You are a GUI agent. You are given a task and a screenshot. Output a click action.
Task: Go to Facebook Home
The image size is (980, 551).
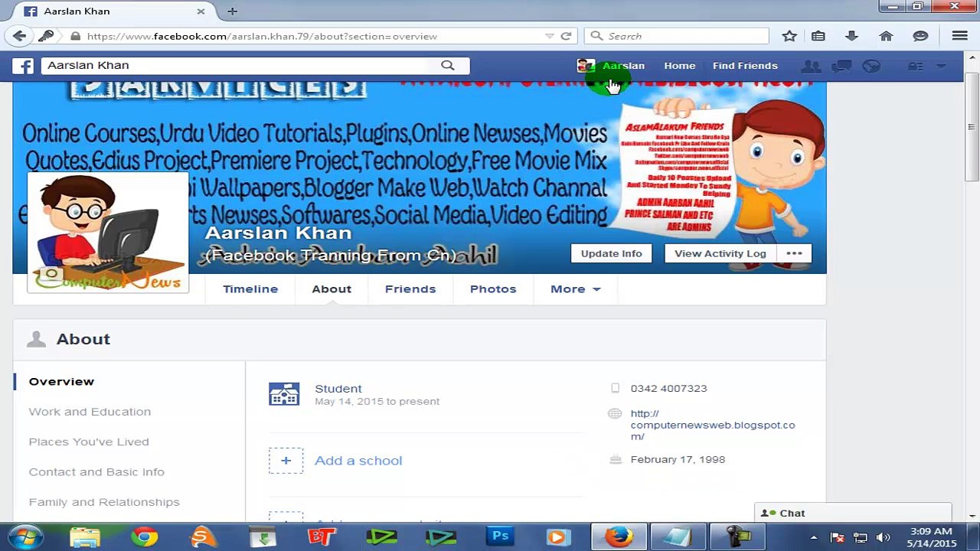[x=680, y=66]
